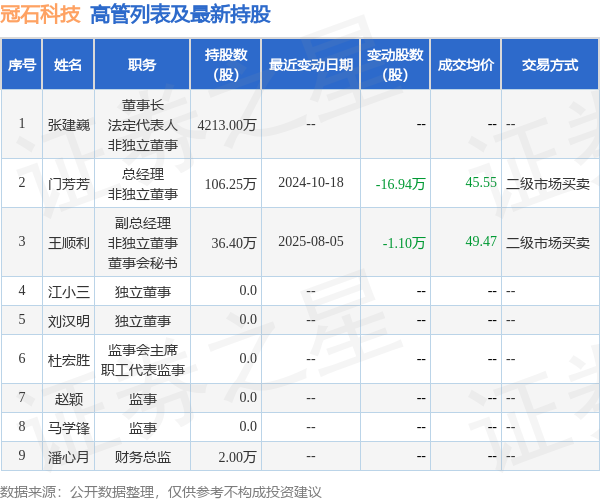600x501 pixels.
Task: Click 独立董事 in 江小三's row
Action: tap(142, 292)
